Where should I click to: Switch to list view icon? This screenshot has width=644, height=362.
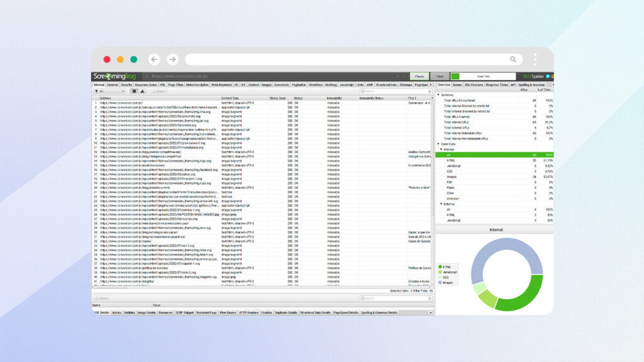click(x=134, y=91)
